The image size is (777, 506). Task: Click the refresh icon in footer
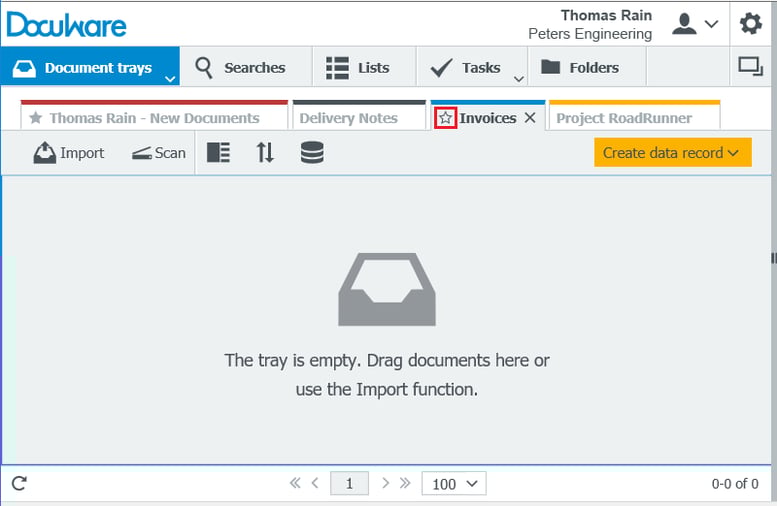19,484
